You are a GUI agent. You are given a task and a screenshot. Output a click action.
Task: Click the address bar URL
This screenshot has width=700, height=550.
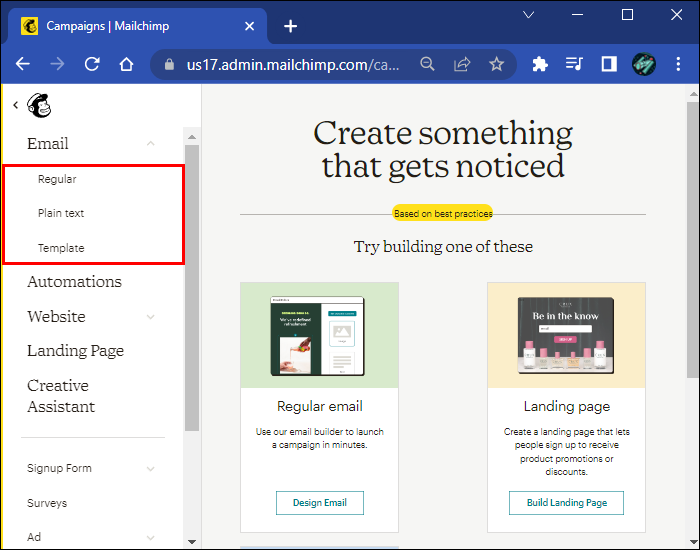[x=293, y=65]
